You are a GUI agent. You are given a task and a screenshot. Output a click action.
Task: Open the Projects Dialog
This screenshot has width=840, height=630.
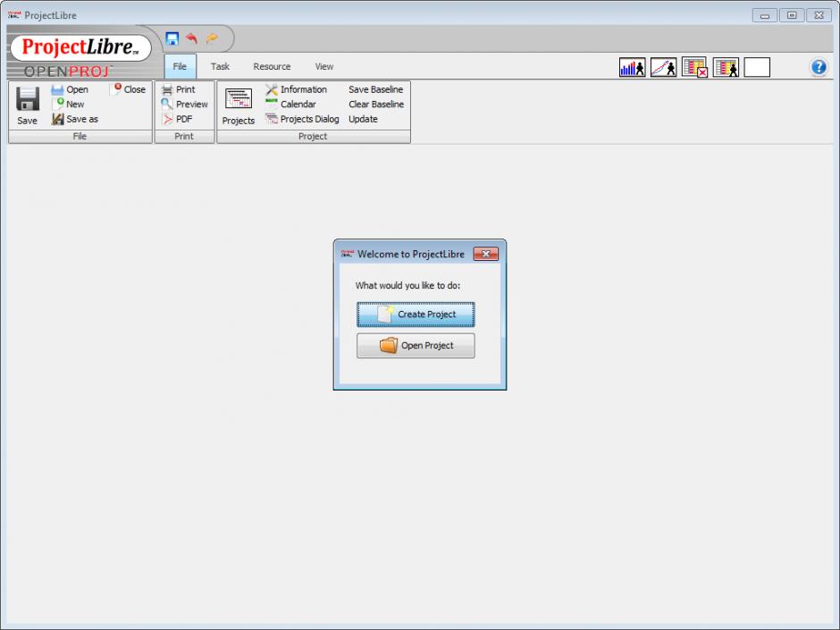coord(303,119)
